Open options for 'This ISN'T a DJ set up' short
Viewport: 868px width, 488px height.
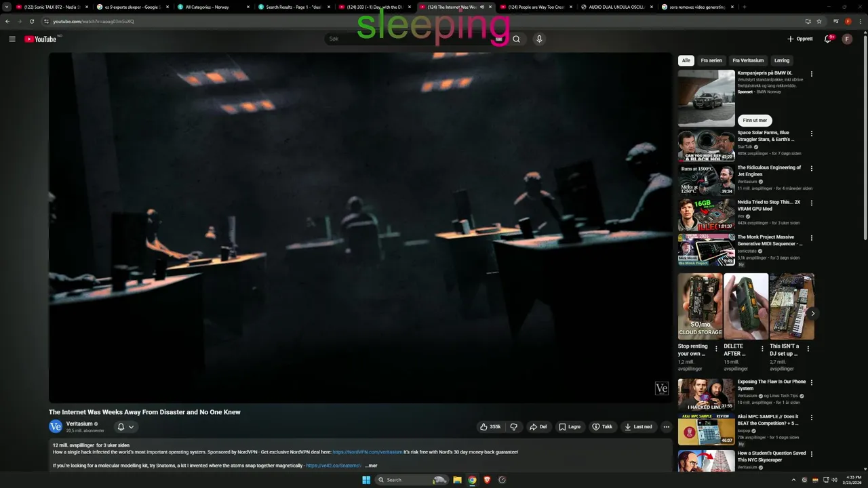coord(808,349)
